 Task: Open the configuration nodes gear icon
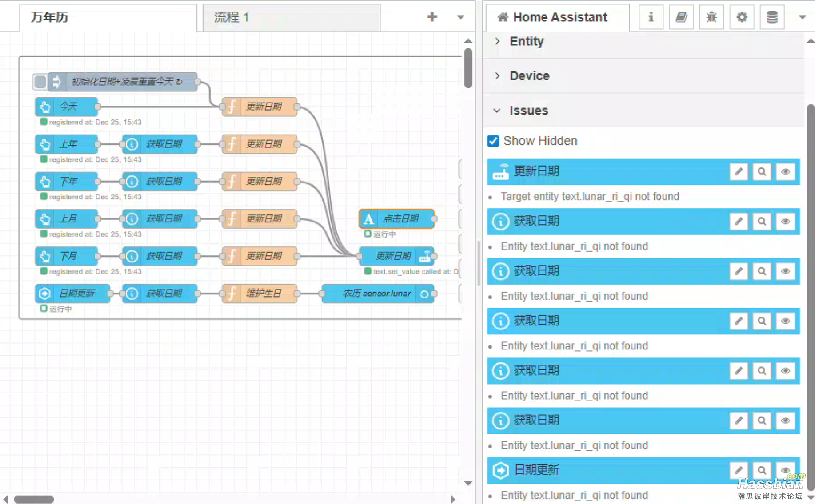click(741, 17)
